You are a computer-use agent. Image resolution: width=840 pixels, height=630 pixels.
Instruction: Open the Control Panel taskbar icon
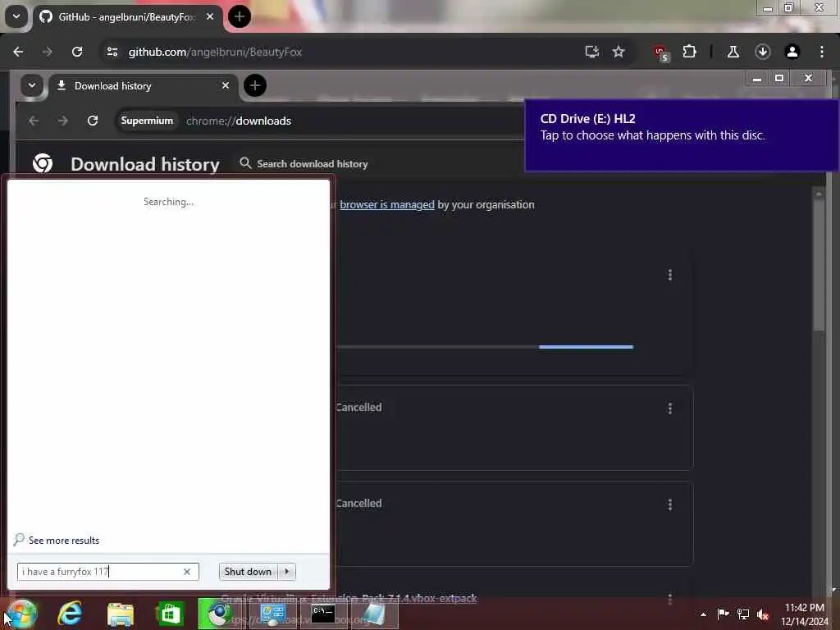tap(272, 614)
